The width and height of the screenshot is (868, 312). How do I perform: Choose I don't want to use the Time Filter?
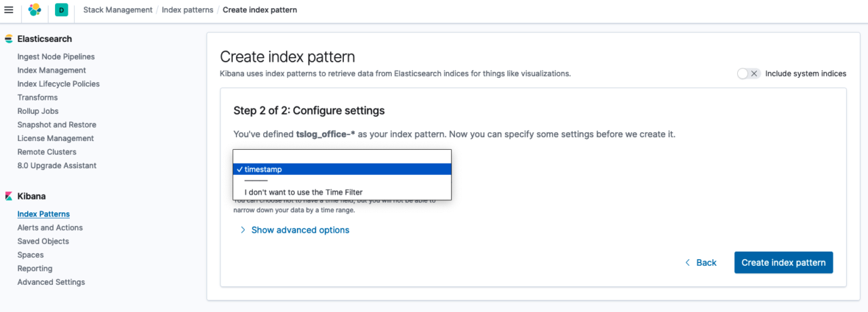point(342,192)
